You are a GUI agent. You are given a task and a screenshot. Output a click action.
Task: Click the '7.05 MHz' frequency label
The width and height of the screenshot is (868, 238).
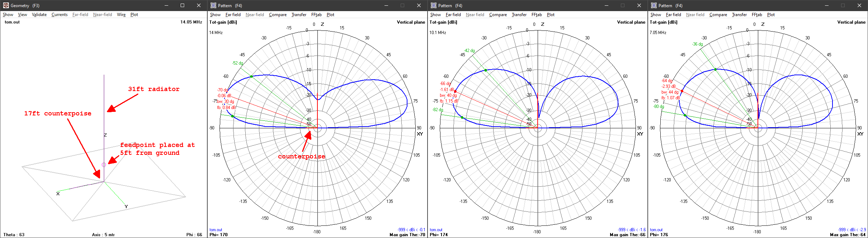click(x=658, y=33)
